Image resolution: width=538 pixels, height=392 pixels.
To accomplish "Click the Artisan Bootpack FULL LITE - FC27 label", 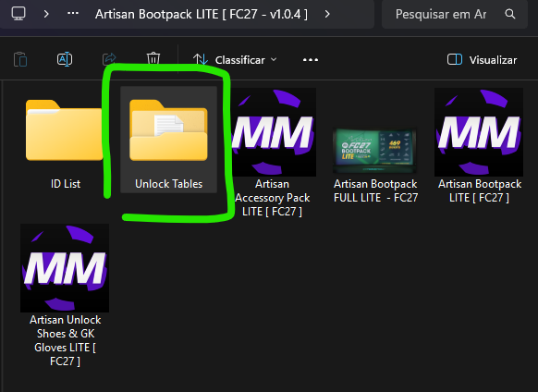I will (x=375, y=190).
